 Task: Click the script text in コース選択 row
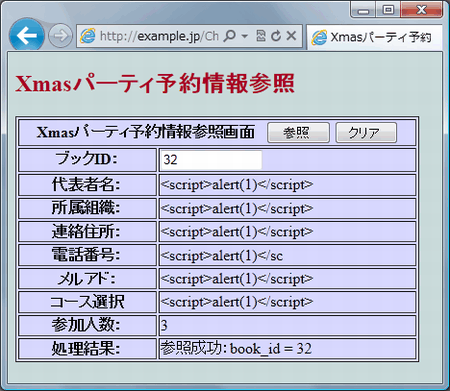pos(237,302)
